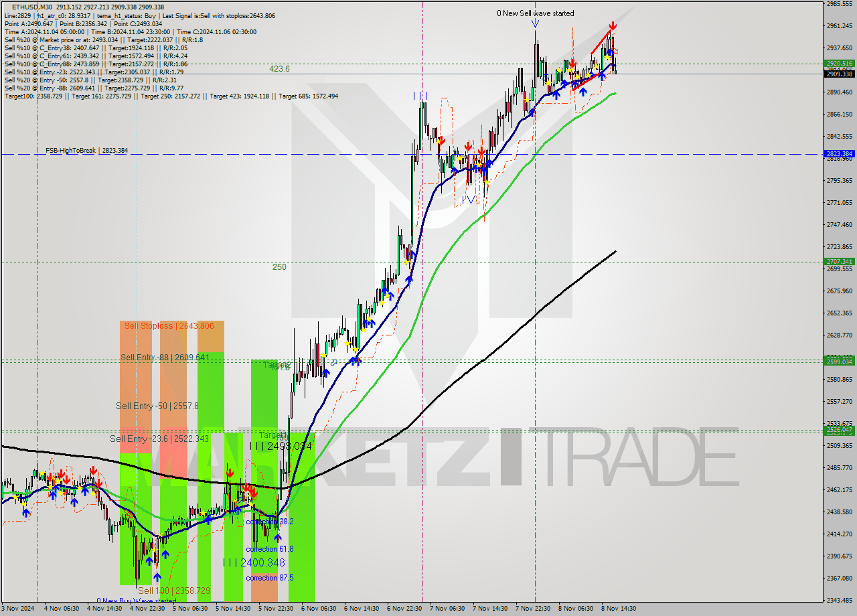Click the black 2909.338 current price tag
The height and width of the screenshot is (616, 857).
[840, 74]
